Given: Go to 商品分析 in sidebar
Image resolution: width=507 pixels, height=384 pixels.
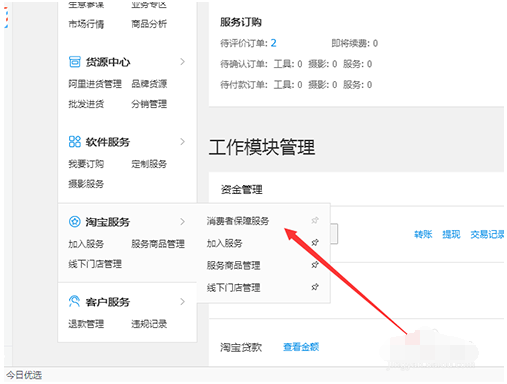Looking at the screenshot, I should [149, 24].
